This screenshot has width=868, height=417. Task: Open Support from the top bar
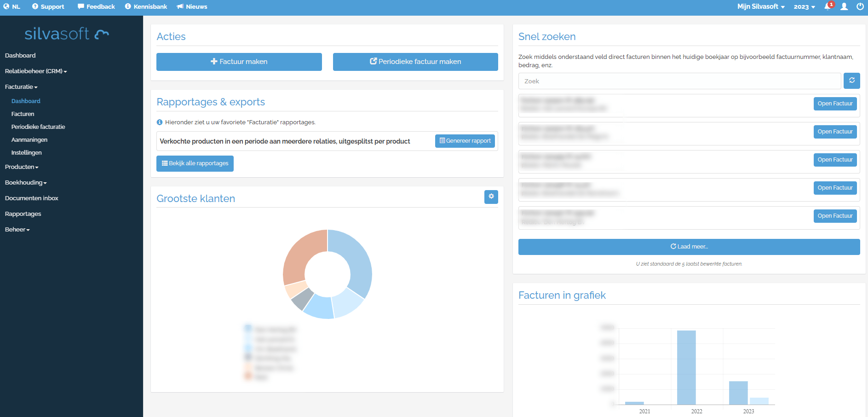click(48, 6)
